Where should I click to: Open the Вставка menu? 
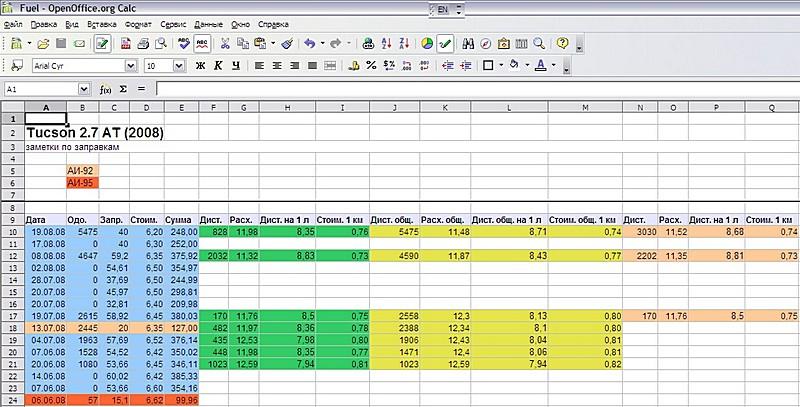point(102,24)
